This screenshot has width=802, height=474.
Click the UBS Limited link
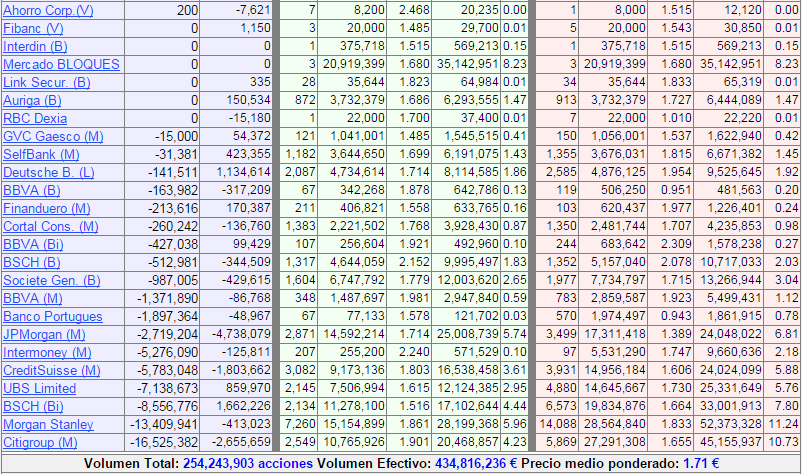click(x=39, y=388)
